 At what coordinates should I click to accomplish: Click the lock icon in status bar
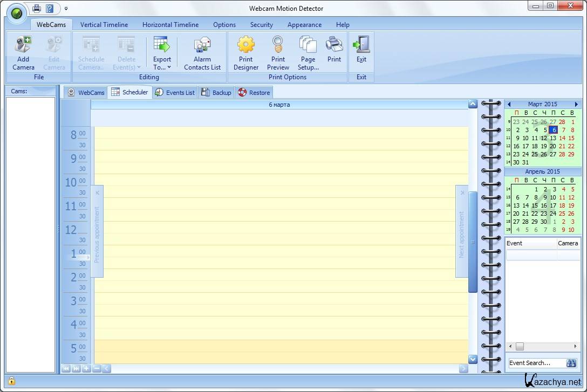[11, 381]
